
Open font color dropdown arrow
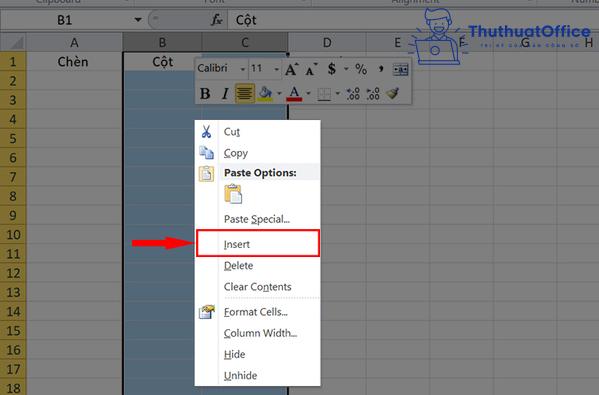pyautogui.click(x=308, y=93)
